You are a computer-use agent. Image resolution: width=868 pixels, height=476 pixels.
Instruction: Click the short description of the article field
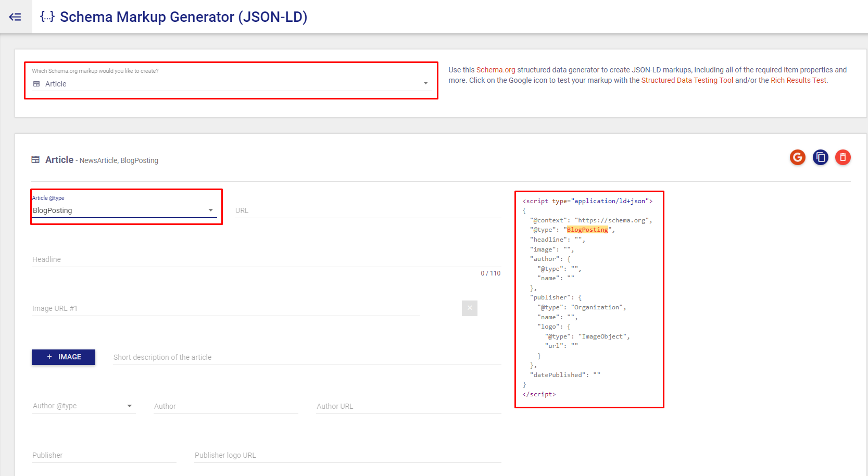[x=260, y=357]
